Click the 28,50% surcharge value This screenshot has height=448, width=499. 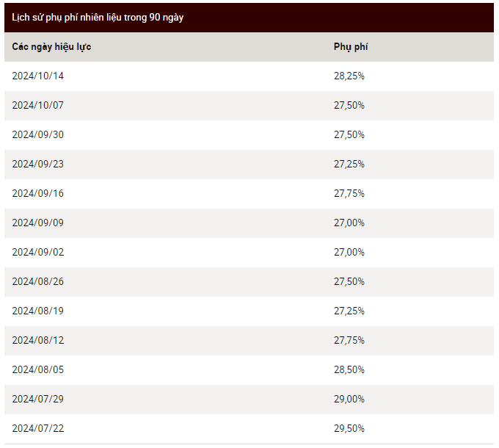pyautogui.click(x=349, y=369)
